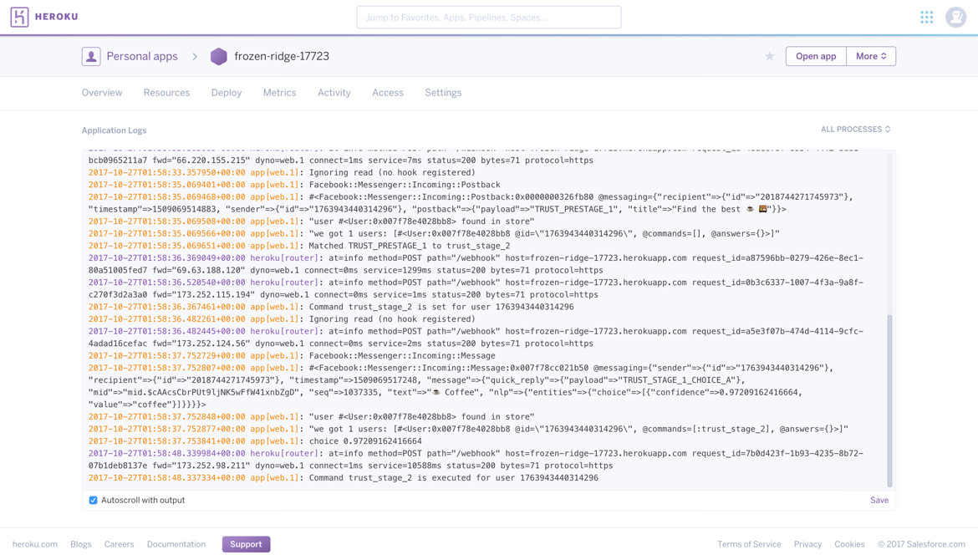Image resolution: width=978 pixels, height=560 pixels.
Task: Open the Careers footer link
Action: tap(120, 544)
